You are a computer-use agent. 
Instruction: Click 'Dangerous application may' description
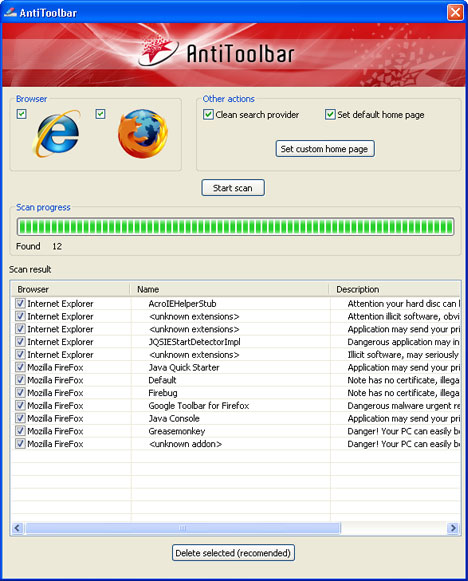click(404, 342)
